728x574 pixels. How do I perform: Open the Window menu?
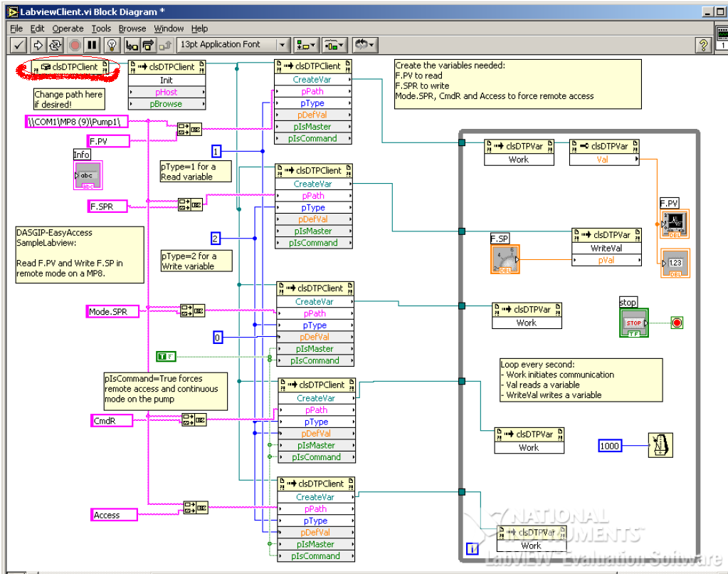[169, 28]
